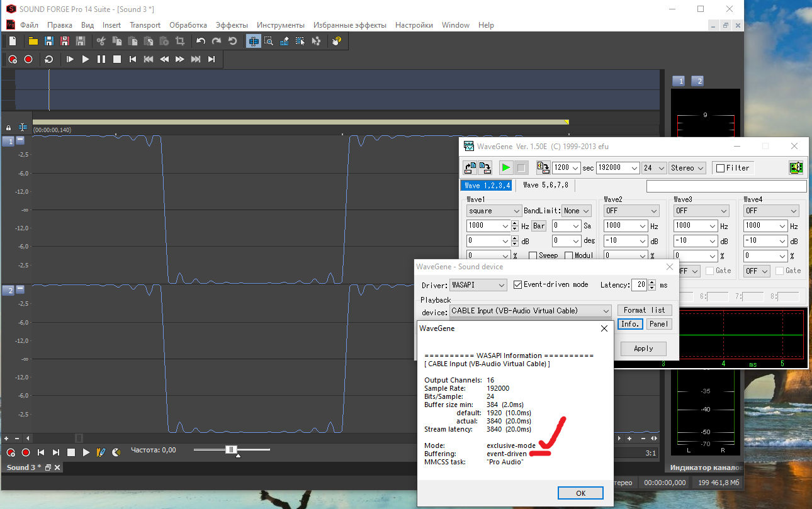Go to End in top transport bar
The height and width of the screenshot is (509, 812).
point(211,59)
